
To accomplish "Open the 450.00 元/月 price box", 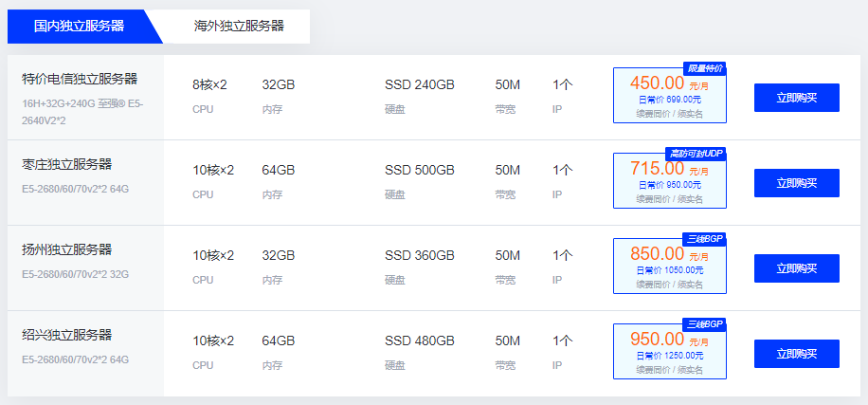I will (670, 95).
